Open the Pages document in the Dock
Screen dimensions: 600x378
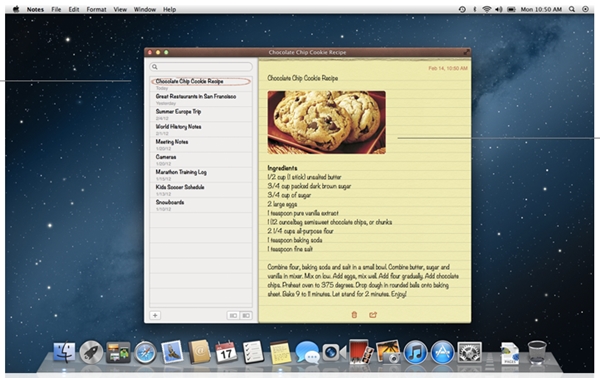click(510, 353)
